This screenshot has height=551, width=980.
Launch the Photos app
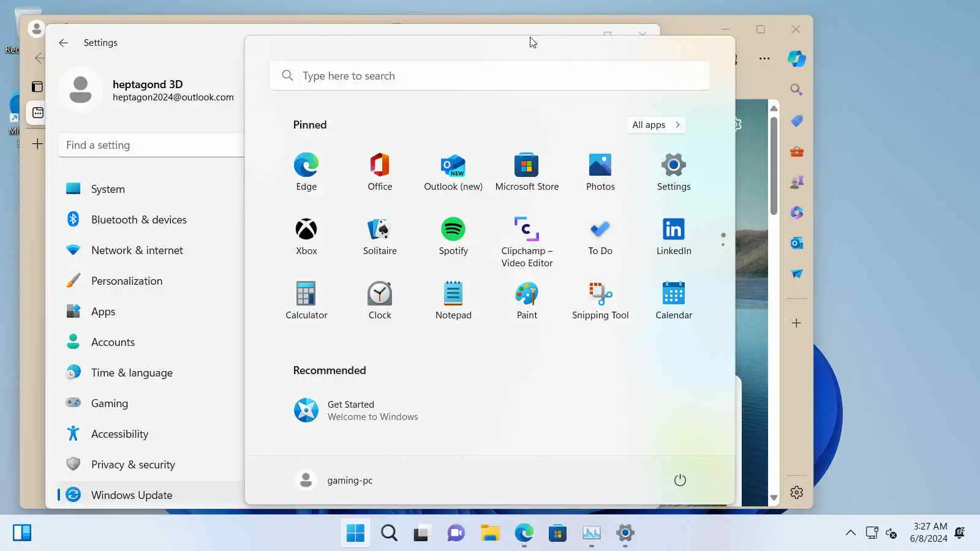(x=600, y=172)
